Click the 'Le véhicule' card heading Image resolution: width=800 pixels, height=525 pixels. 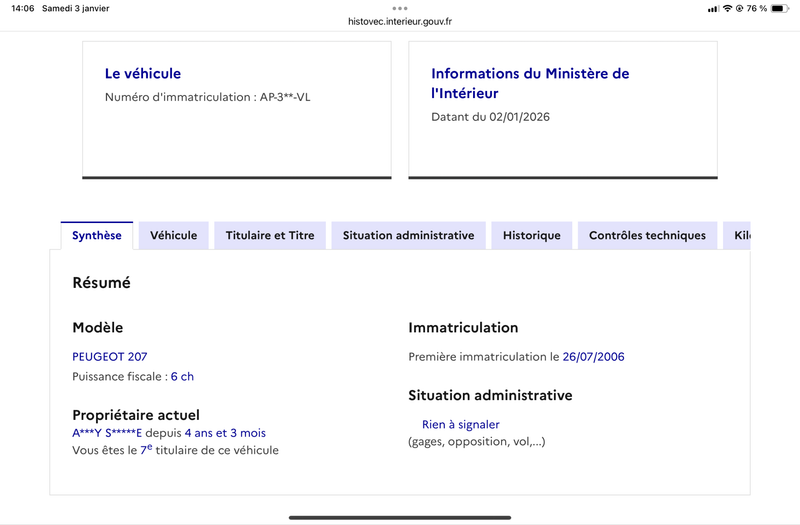(143, 73)
